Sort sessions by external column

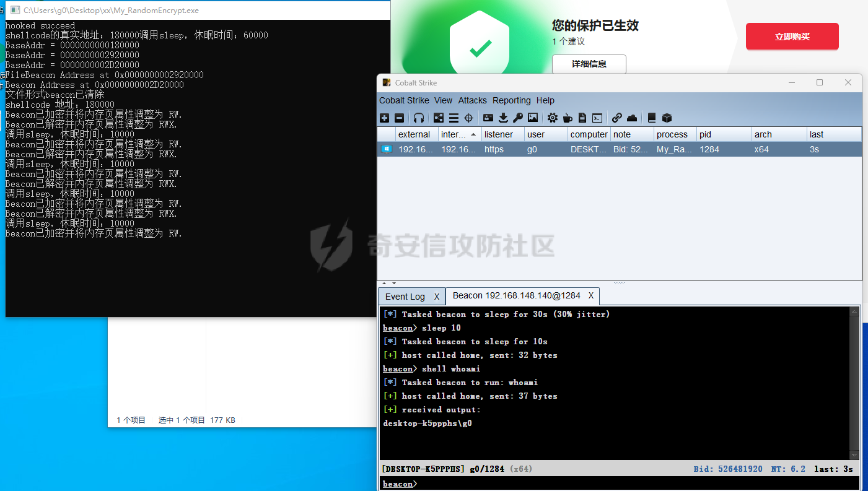(x=416, y=134)
